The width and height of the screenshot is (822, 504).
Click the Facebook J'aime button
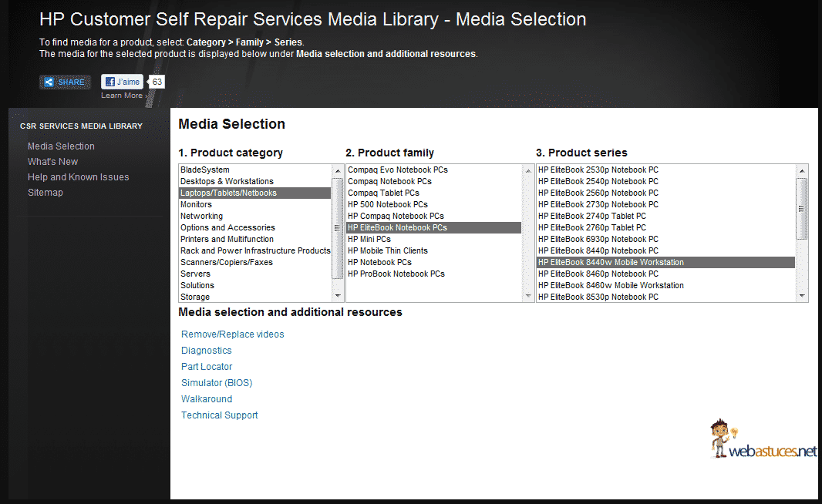click(x=122, y=82)
